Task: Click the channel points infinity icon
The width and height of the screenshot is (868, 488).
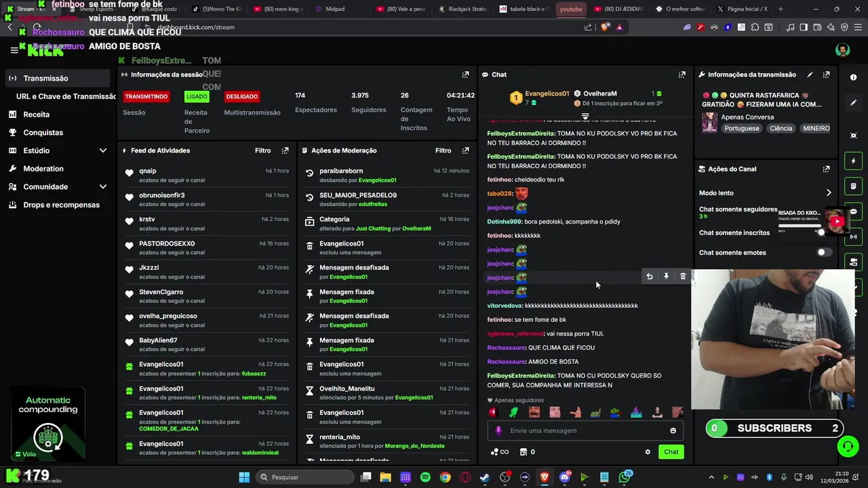Action: click(499, 452)
